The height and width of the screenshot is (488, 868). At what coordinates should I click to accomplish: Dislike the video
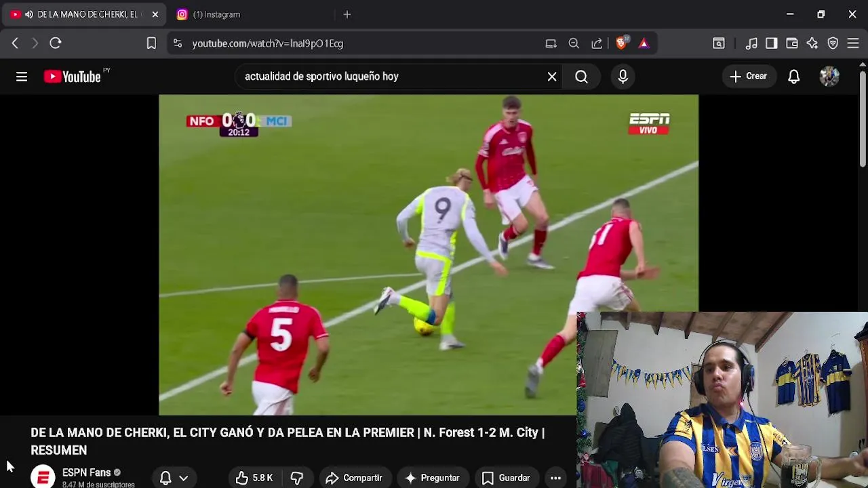click(297, 478)
